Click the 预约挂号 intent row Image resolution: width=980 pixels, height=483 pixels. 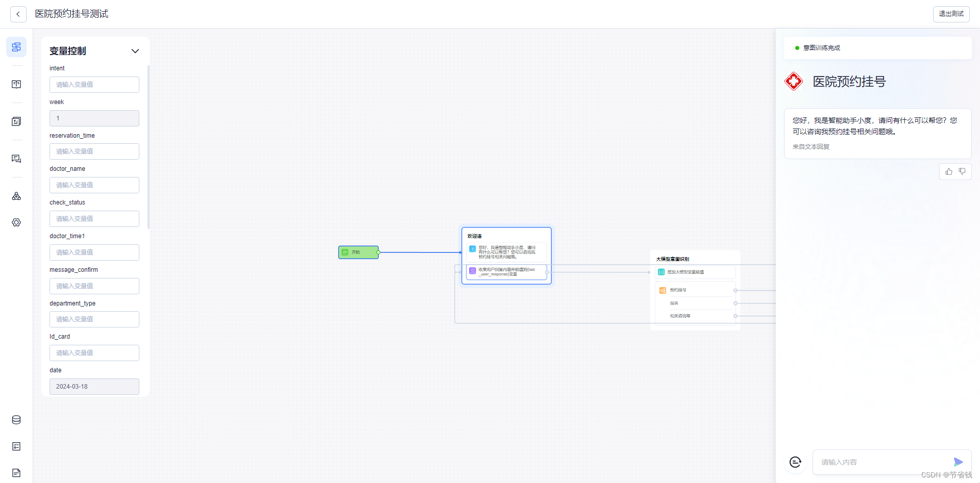[x=695, y=290]
